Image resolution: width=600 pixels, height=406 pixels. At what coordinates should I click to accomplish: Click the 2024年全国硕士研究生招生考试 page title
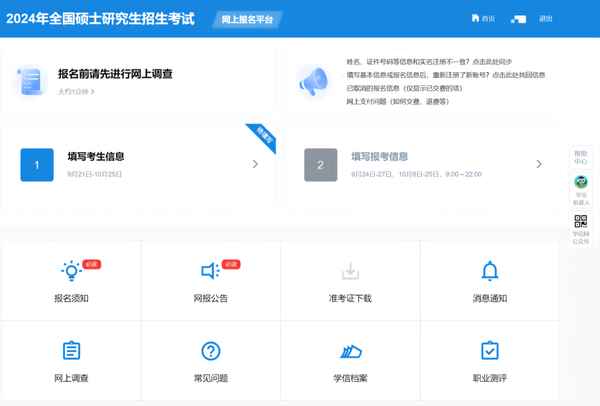[101, 19]
